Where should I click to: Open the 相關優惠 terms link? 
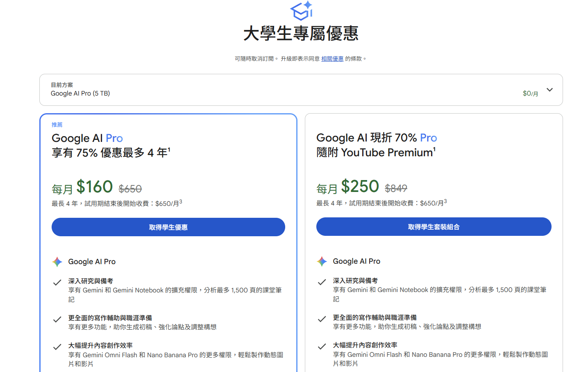[332, 59]
